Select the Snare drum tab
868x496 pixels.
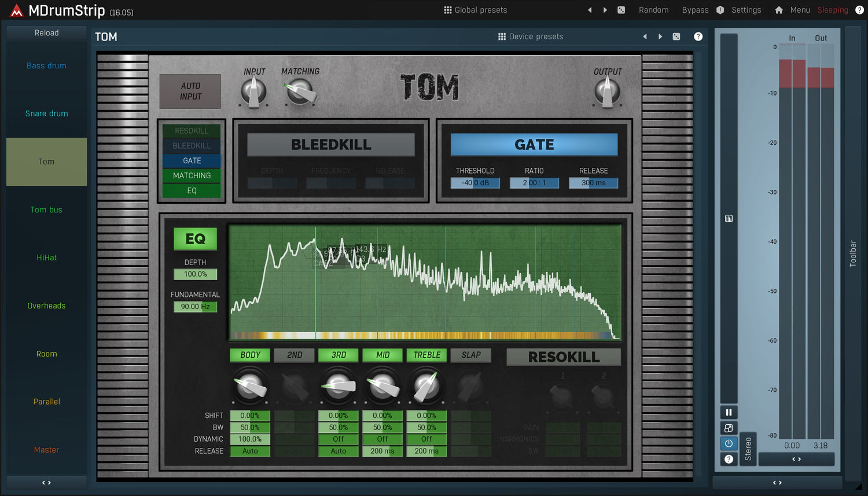pos(46,113)
